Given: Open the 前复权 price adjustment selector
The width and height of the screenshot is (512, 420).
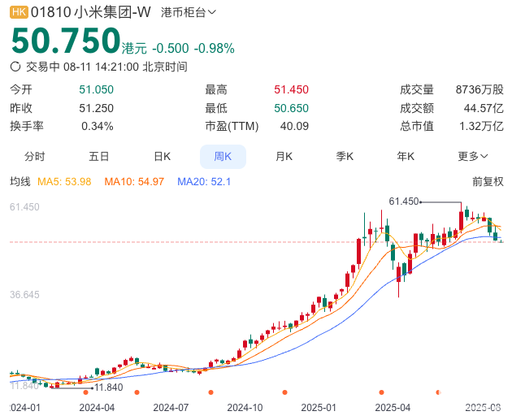Looking at the screenshot, I should [x=488, y=181].
